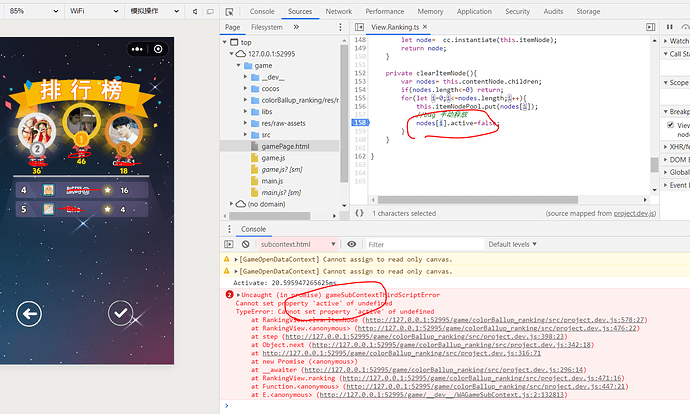Click the inspect element picker icon
The height and width of the screenshot is (414, 690).
[229, 11]
